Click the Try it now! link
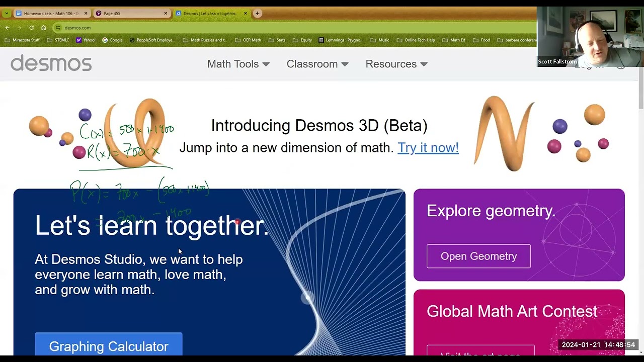Viewport: 644px width, 362px height. point(428,147)
